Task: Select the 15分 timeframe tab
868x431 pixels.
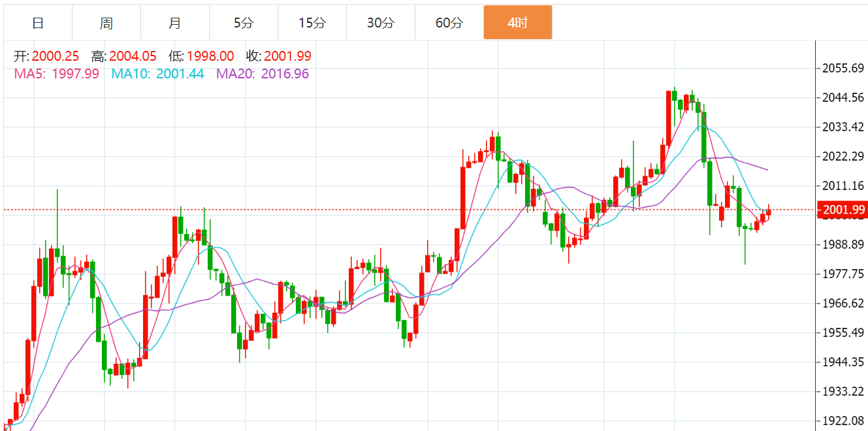Action: 312,23
